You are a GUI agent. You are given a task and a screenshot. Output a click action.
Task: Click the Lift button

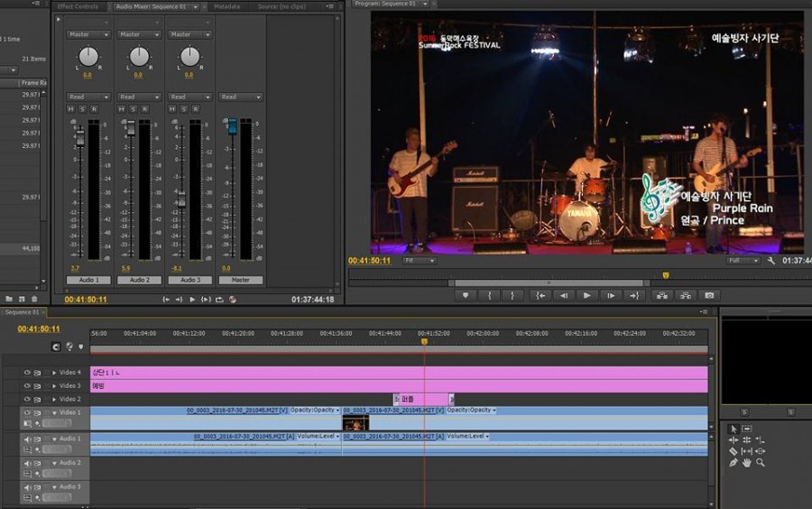tap(662, 296)
